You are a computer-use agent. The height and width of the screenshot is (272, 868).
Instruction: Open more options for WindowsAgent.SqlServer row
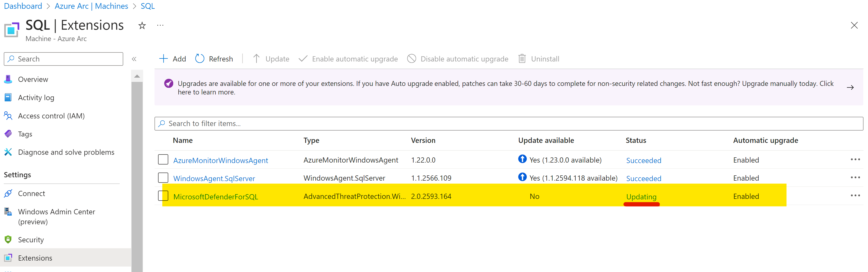(855, 178)
